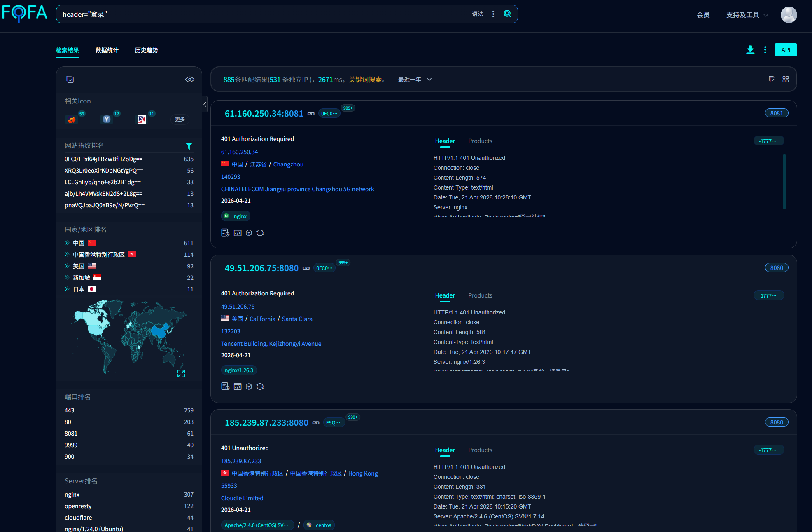This screenshot has height=532, width=812.
Task: Expand the 美国 country row
Action: [x=67, y=266]
